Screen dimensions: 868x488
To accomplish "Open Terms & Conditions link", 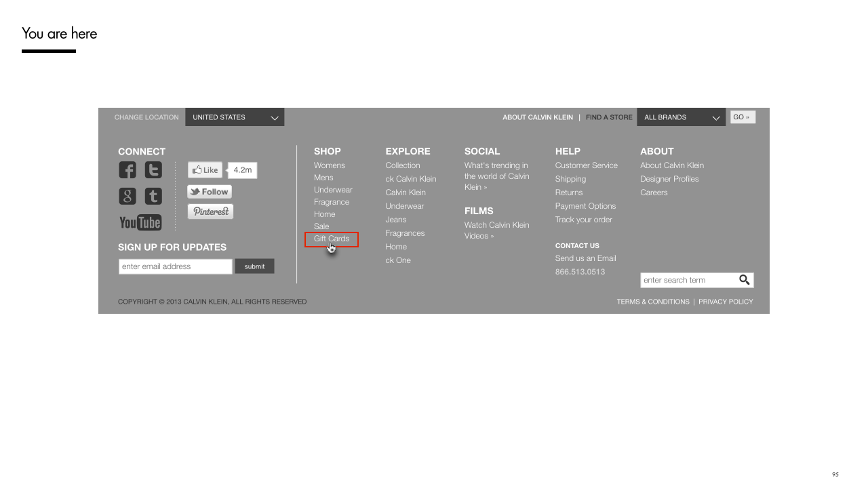I will [x=653, y=302].
